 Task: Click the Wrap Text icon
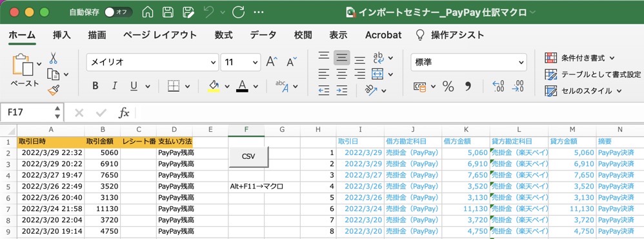click(378, 58)
